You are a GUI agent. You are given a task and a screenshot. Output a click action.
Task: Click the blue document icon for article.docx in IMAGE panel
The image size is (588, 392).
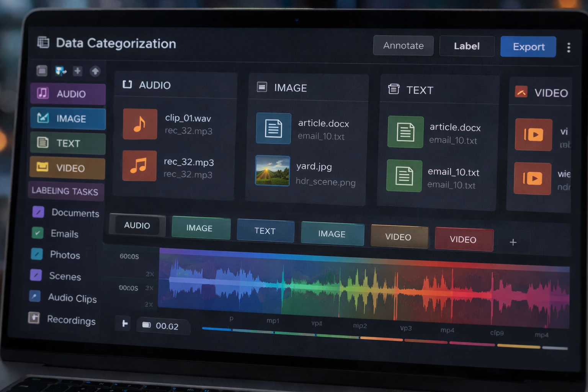[x=273, y=129]
